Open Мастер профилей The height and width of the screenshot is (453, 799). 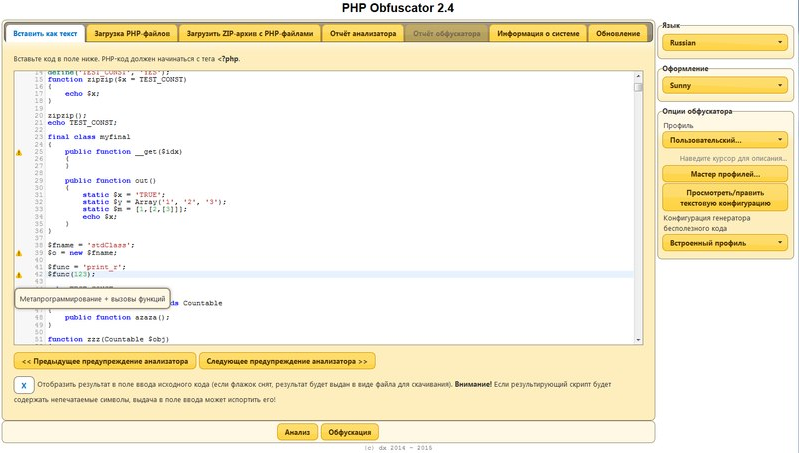[725, 174]
